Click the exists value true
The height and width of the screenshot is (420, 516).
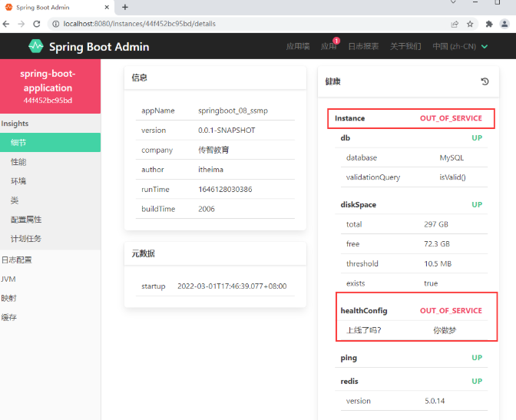[431, 283]
